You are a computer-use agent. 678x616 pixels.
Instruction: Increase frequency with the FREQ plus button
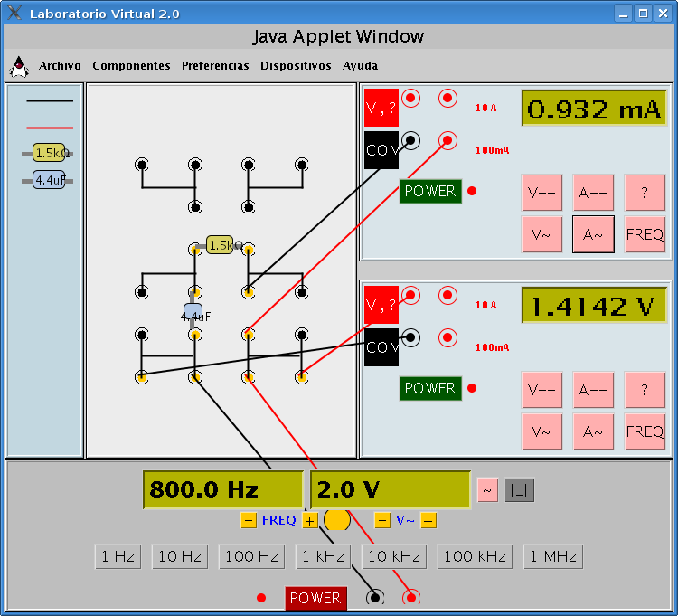coord(310,520)
